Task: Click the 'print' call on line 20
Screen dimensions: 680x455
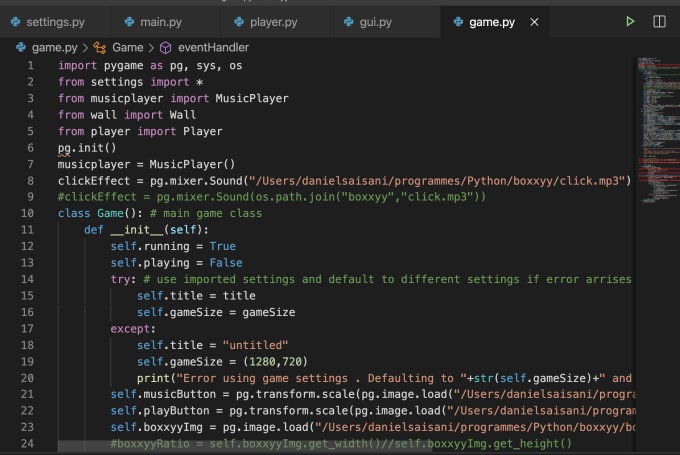Action: tap(153, 378)
